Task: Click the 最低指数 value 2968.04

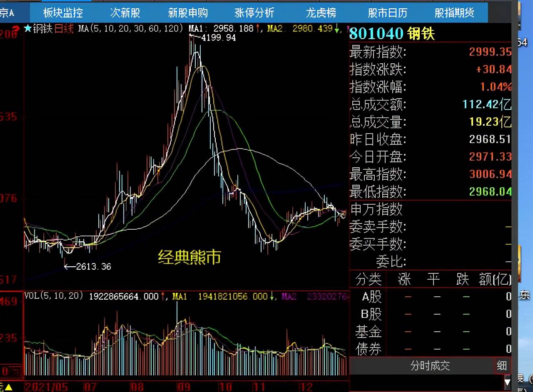Action: click(490, 191)
